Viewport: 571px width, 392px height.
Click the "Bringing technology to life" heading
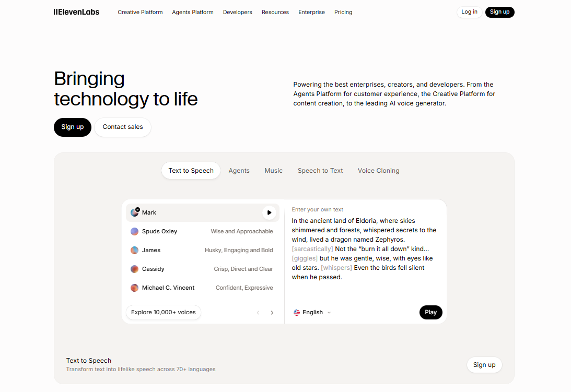tap(125, 89)
